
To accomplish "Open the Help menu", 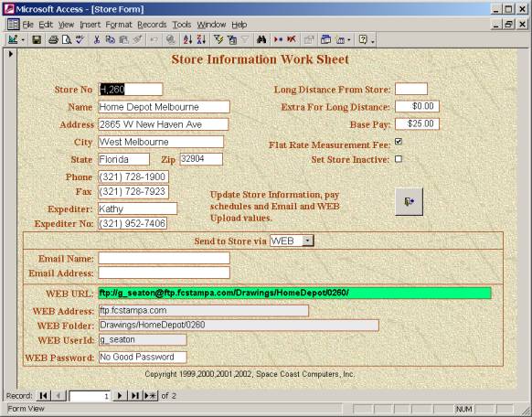I will pos(239,25).
